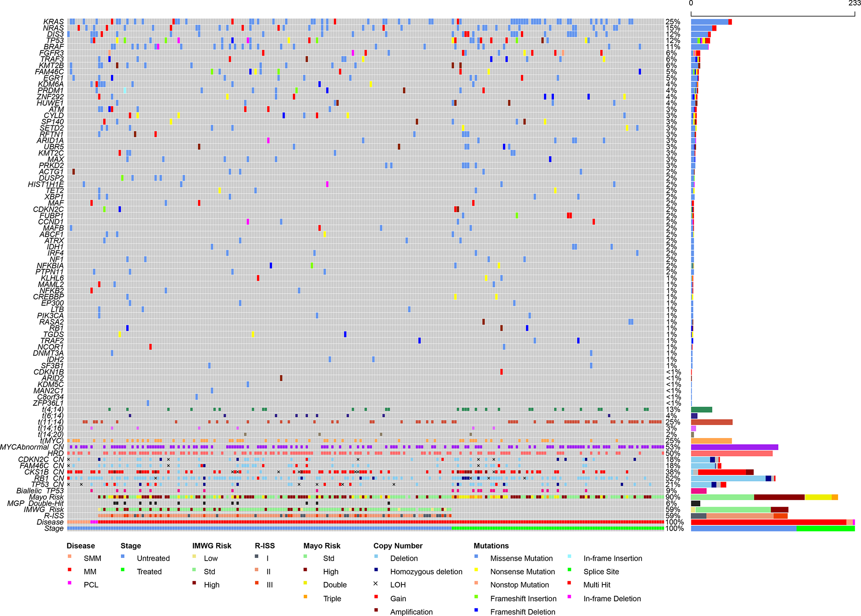Click the HIST1H1E gene row label
Image resolution: width=861 pixels, height=616 pixels.
(46, 184)
